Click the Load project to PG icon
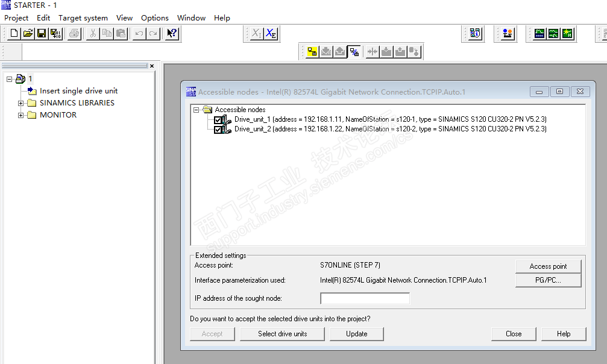Viewport: 607px width, 364px height. tap(340, 51)
